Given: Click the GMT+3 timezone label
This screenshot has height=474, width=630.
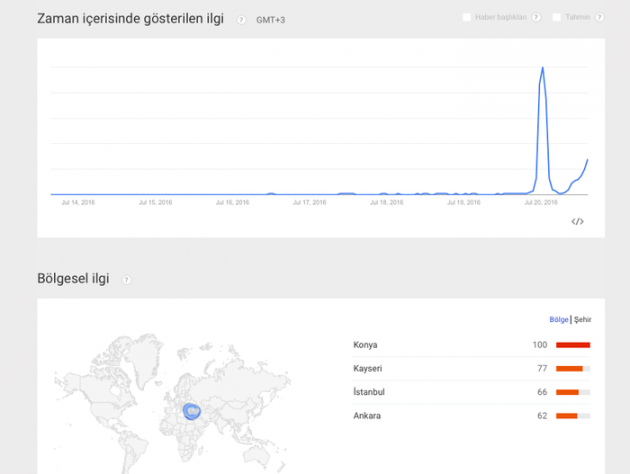Looking at the screenshot, I should point(270,20).
